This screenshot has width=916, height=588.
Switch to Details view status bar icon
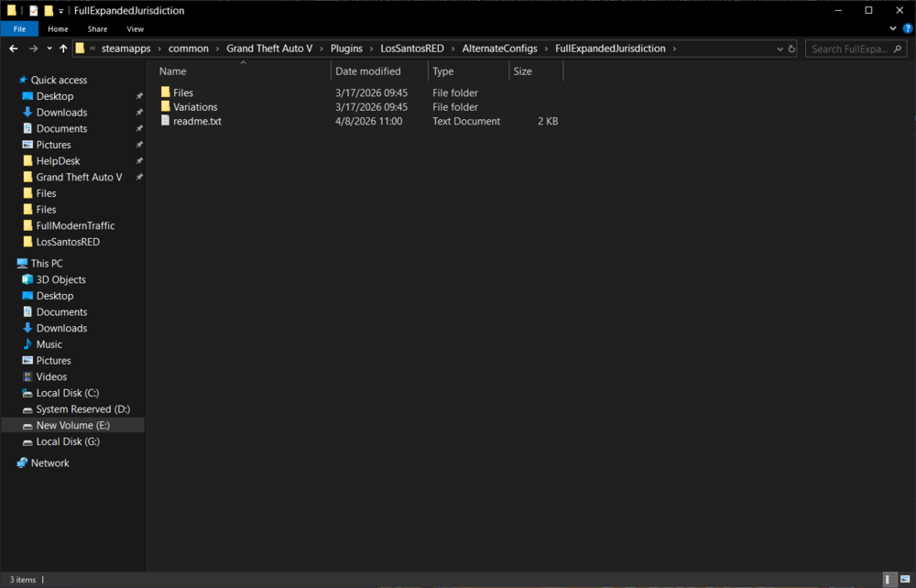pos(889,579)
